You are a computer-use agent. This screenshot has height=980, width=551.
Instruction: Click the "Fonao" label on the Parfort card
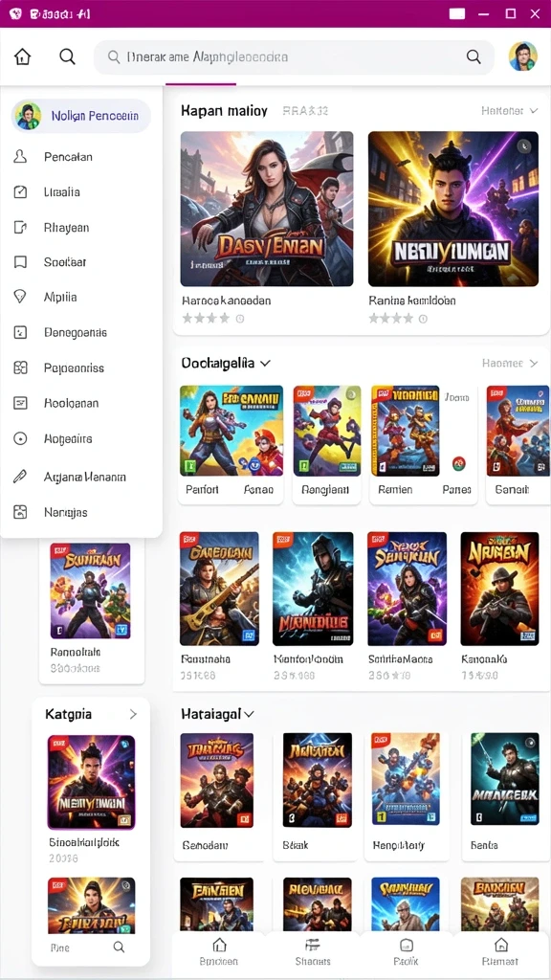(258, 490)
